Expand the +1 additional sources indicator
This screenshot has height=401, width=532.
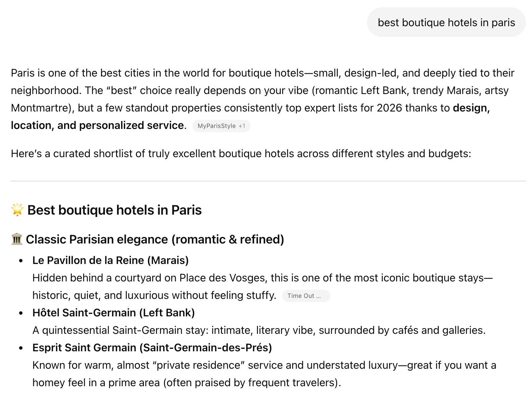(242, 126)
